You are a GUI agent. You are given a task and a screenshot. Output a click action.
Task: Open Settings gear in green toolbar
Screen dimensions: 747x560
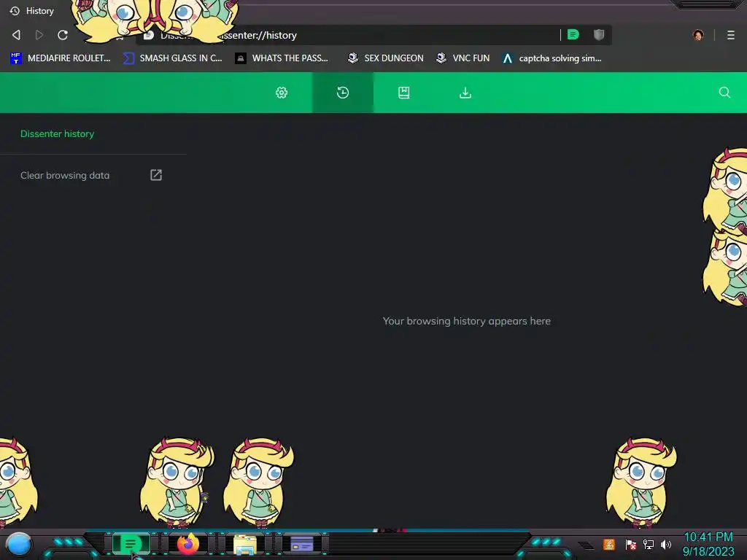(x=282, y=93)
